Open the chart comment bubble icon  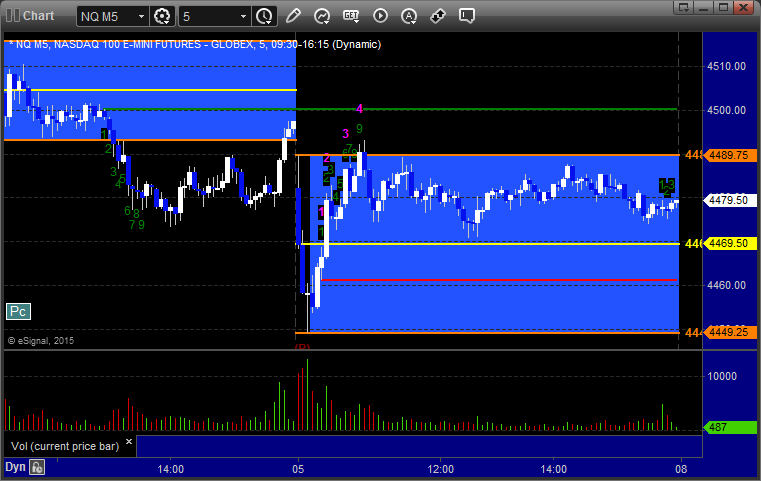[466, 16]
